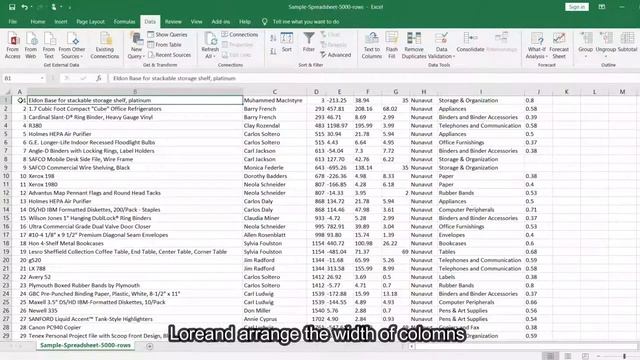This screenshot has height=360, width=640.
Task: Open Existing Connections
Action: pyautogui.click(x=104, y=46)
